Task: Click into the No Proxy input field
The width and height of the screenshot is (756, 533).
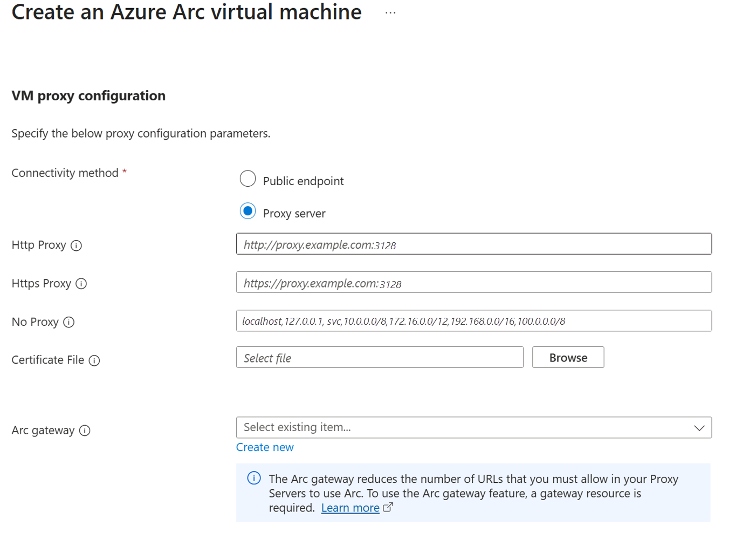Action: 473,321
